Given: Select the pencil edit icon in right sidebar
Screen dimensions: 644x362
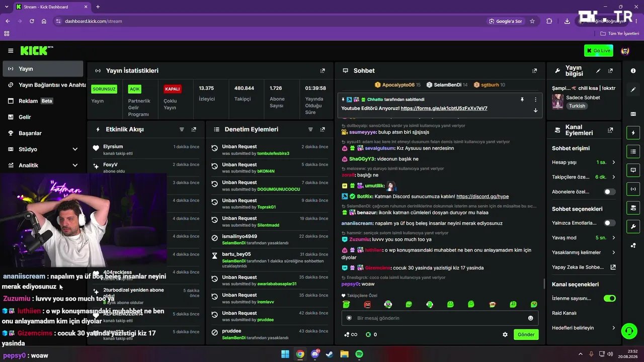Looking at the screenshot, I should click(x=633, y=89).
